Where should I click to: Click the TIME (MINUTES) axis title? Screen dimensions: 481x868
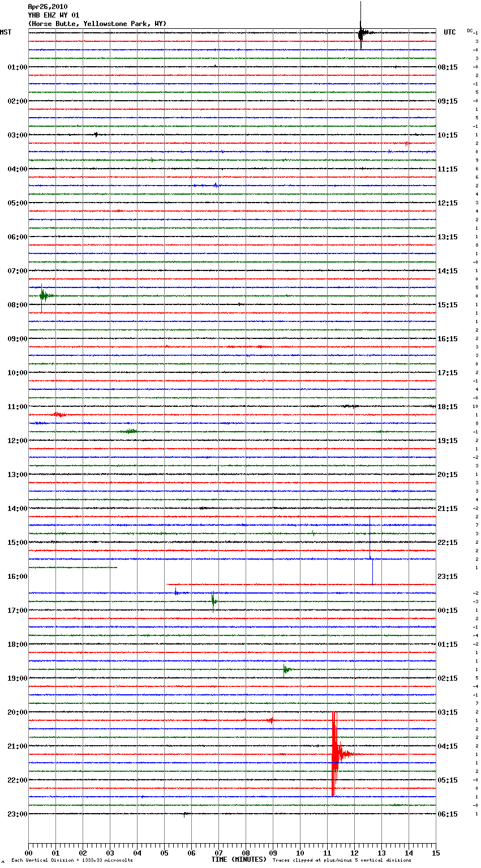(239, 860)
